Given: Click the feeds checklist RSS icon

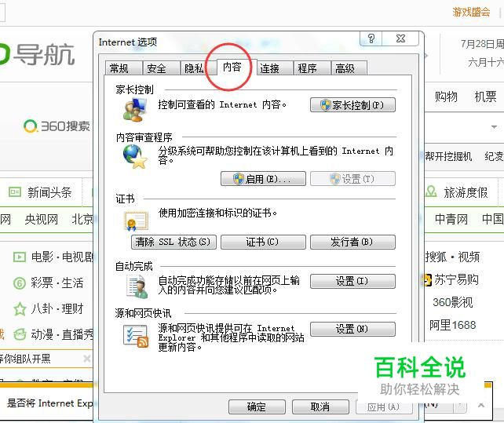Looking at the screenshot, I should click(x=137, y=336).
